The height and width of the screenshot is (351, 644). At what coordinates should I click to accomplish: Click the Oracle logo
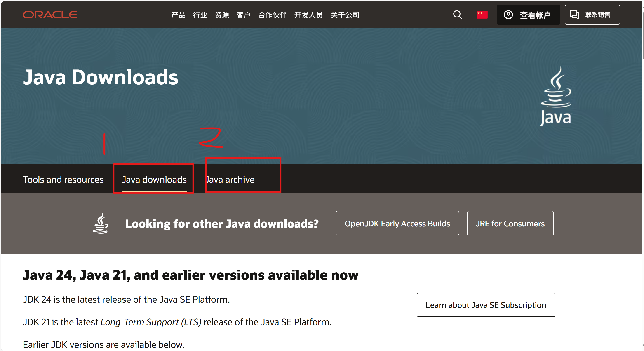[50, 15]
